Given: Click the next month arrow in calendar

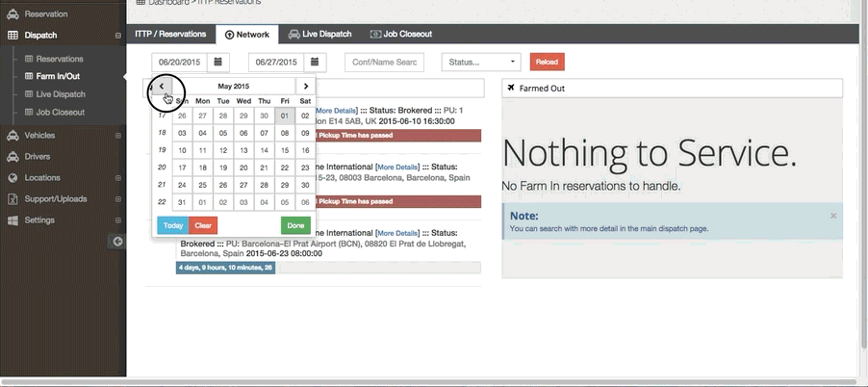Looking at the screenshot, I should tap(305, 86).
